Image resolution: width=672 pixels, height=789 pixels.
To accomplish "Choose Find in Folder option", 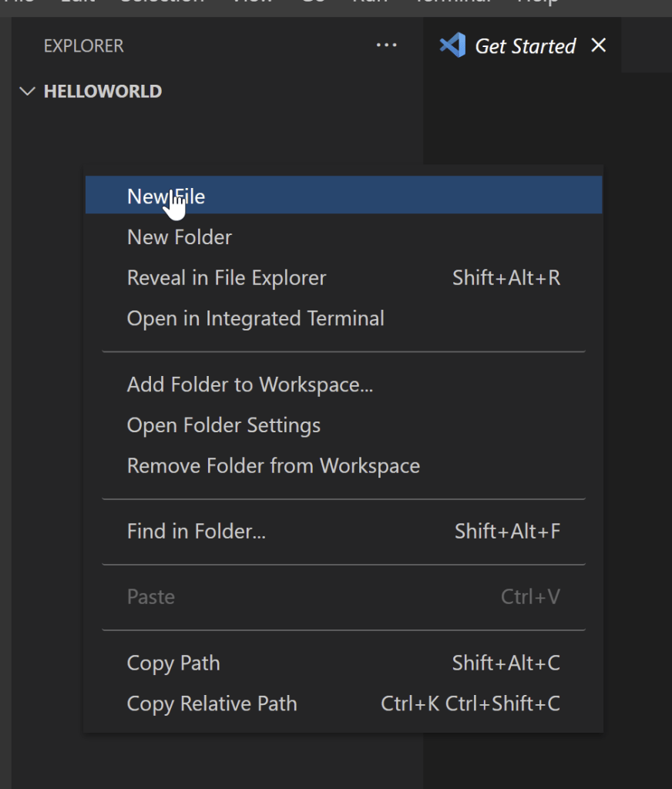I will [x=196, y=532].
